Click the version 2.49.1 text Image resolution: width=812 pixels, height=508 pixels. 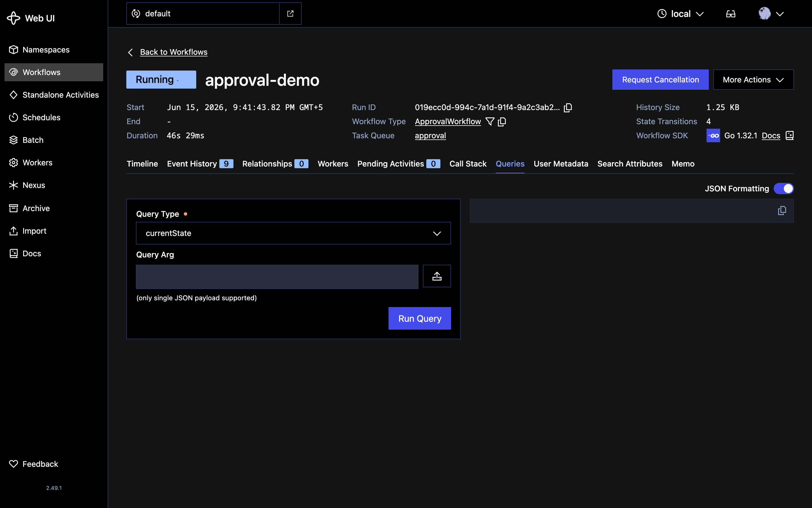point(54,488)
